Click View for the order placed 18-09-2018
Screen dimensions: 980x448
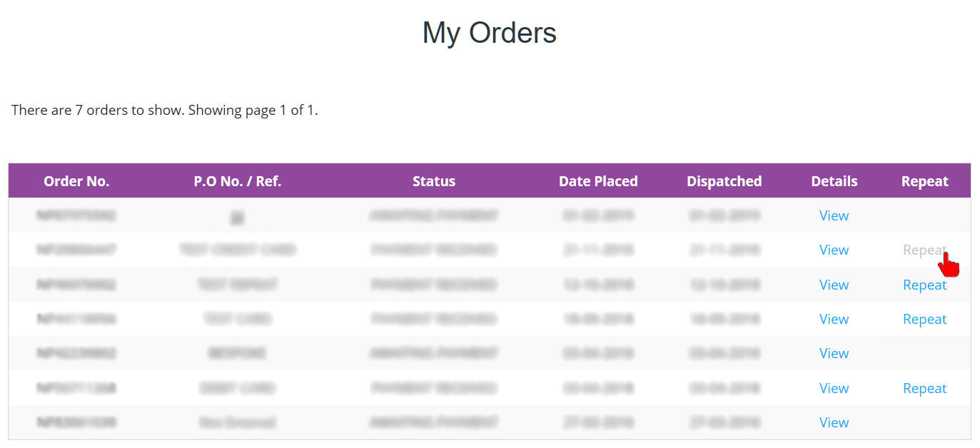pos(834,319)
